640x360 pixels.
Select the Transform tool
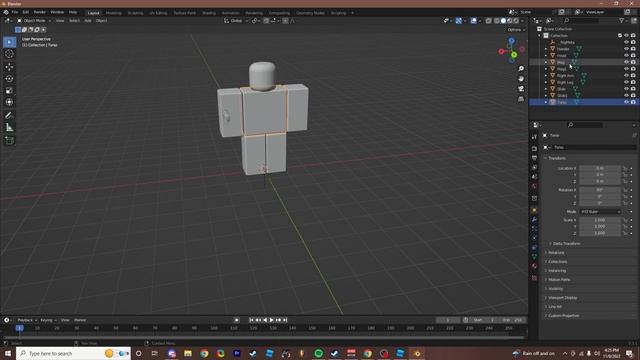click(9, 102)
